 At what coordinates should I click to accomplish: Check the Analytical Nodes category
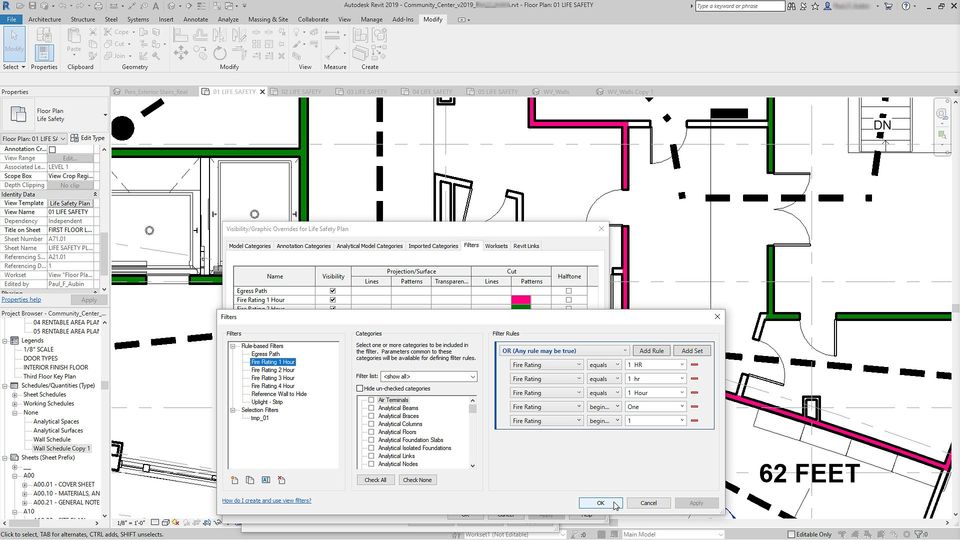371,464
